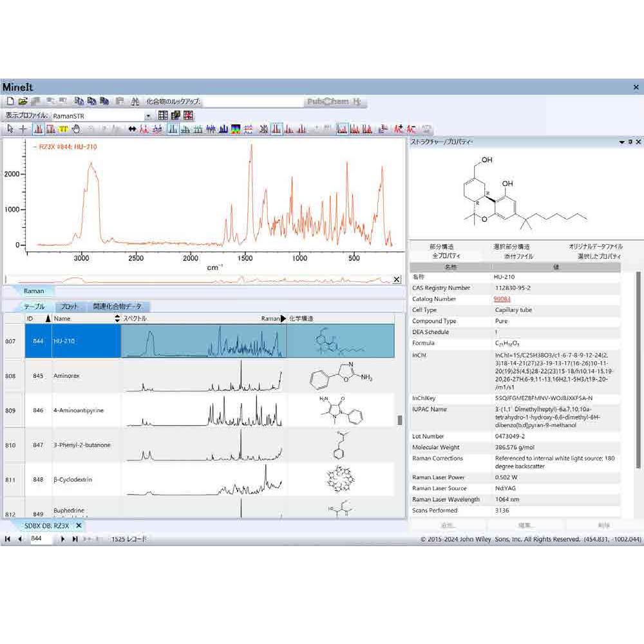Open the 添付ファイル tab
Image resolution: width=644 pixels, height=644 pixels.
518,256
